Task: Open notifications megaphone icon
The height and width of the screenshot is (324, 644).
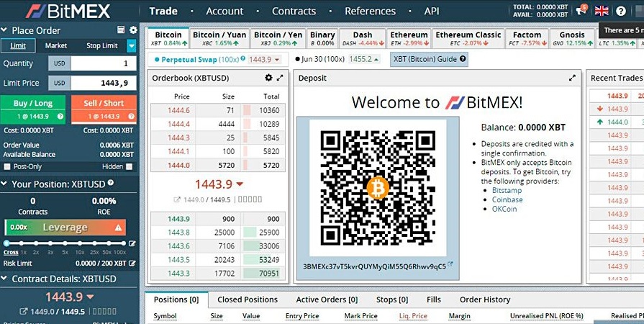Action: coord(581,10)
